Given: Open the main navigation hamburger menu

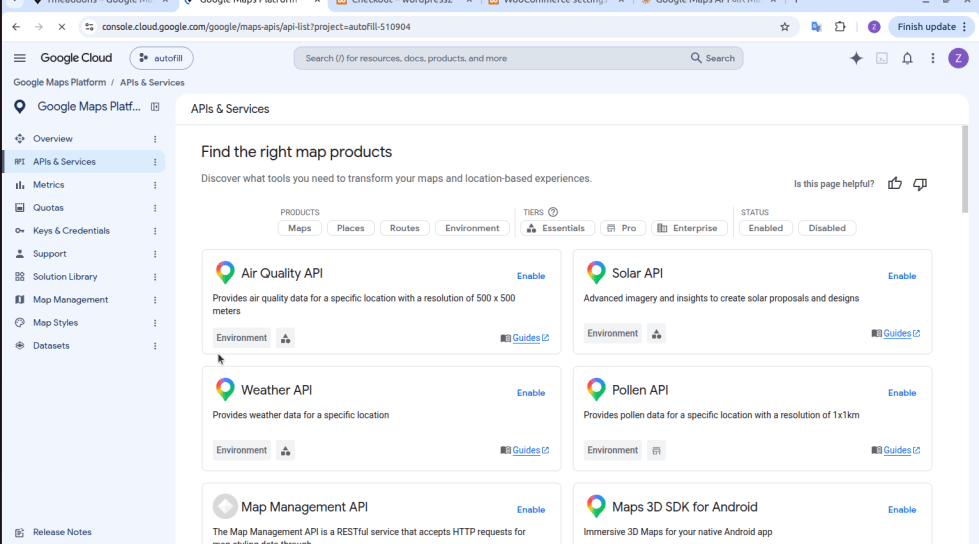Looking at the screenshot, I should (x=20, y=58).
